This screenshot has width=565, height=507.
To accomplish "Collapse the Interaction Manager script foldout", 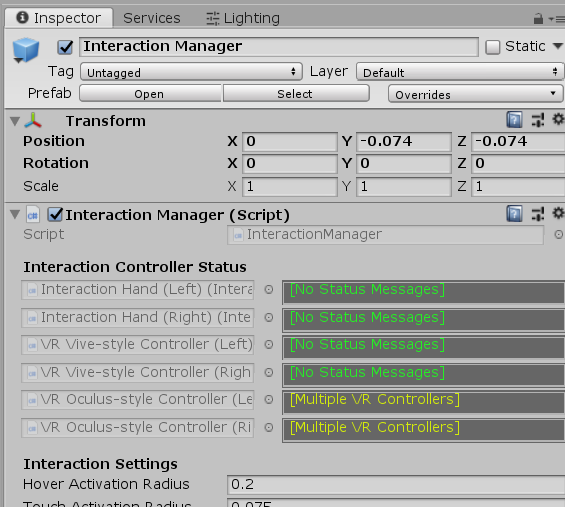I will 15,215.
